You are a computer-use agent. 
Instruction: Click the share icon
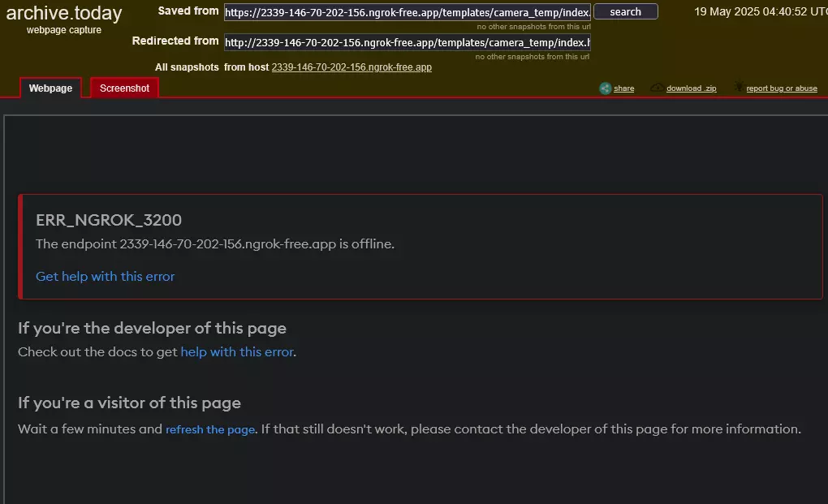605,88
